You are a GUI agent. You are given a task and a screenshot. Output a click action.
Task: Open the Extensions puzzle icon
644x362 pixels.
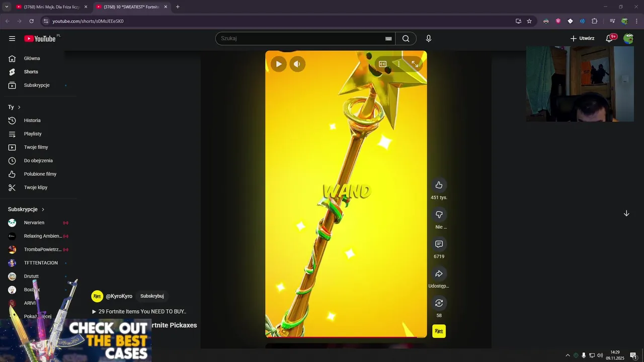(594, 21)
